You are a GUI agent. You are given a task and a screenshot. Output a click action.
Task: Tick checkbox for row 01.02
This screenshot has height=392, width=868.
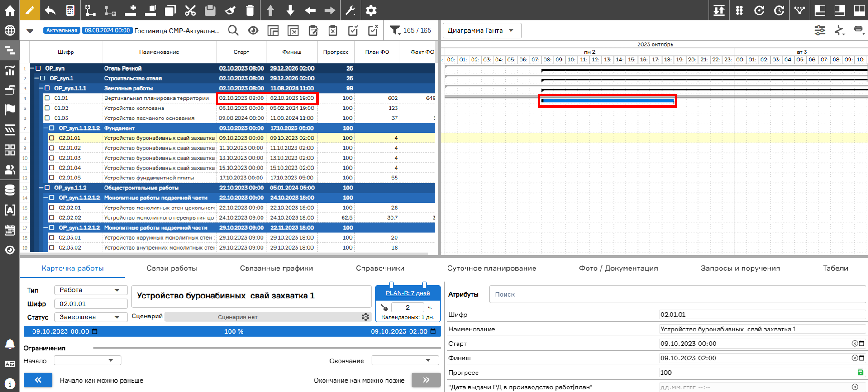(47, 108)
